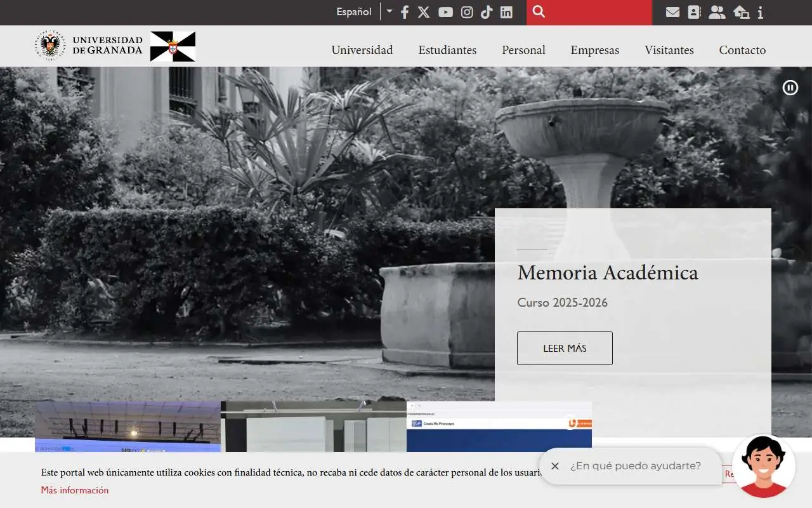Open the LinkedIn page icon
Screen dimensions: 812x508
click(506, 12)
